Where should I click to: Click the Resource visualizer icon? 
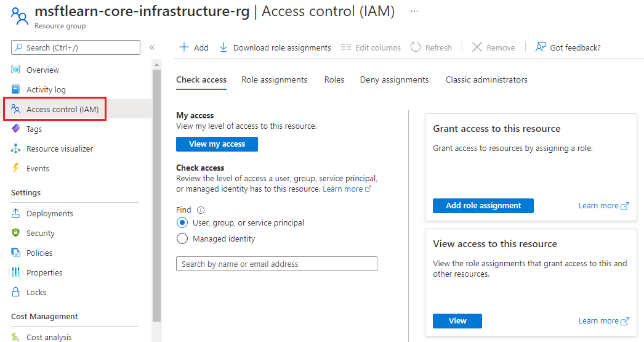tap(15, 149)
